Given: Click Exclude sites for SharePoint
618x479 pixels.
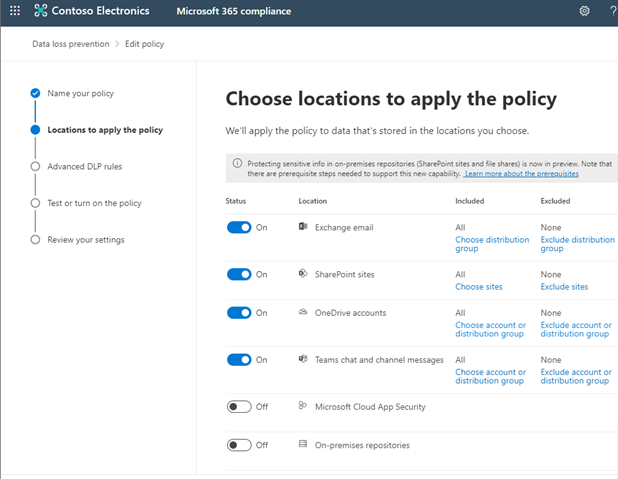Looking at the screenshot, I should pos(564,287).
